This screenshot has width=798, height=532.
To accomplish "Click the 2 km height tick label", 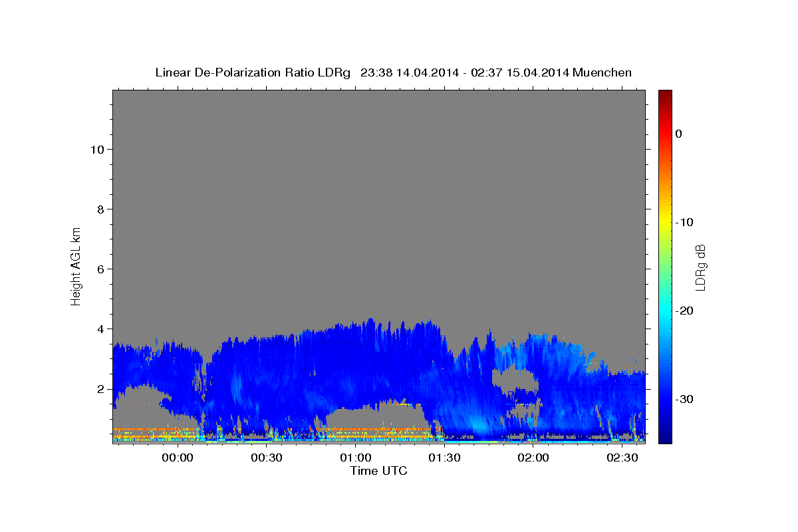I will (100, 388).
